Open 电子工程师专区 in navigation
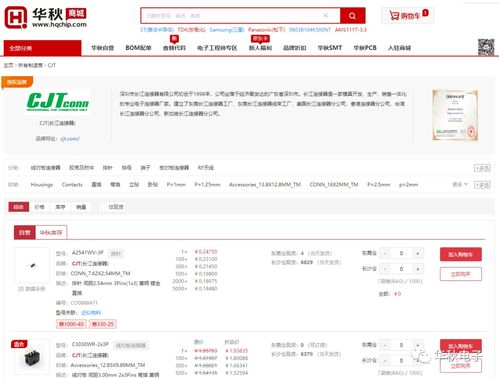Screen dimensions: 499x378 [x=217, y=48]
